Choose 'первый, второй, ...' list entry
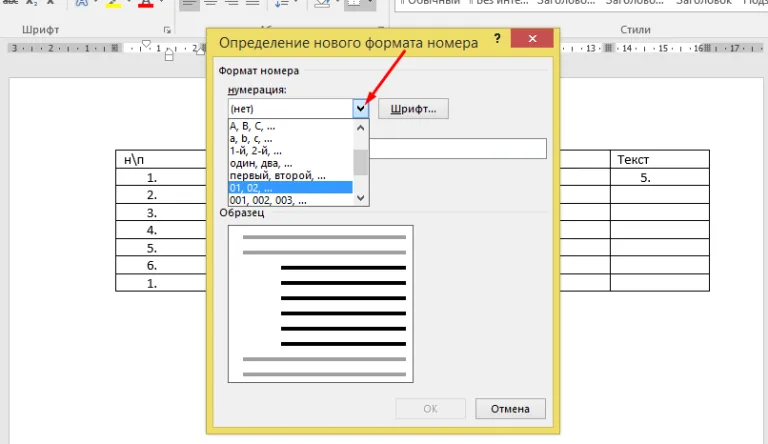 click(x=290, y=175)
